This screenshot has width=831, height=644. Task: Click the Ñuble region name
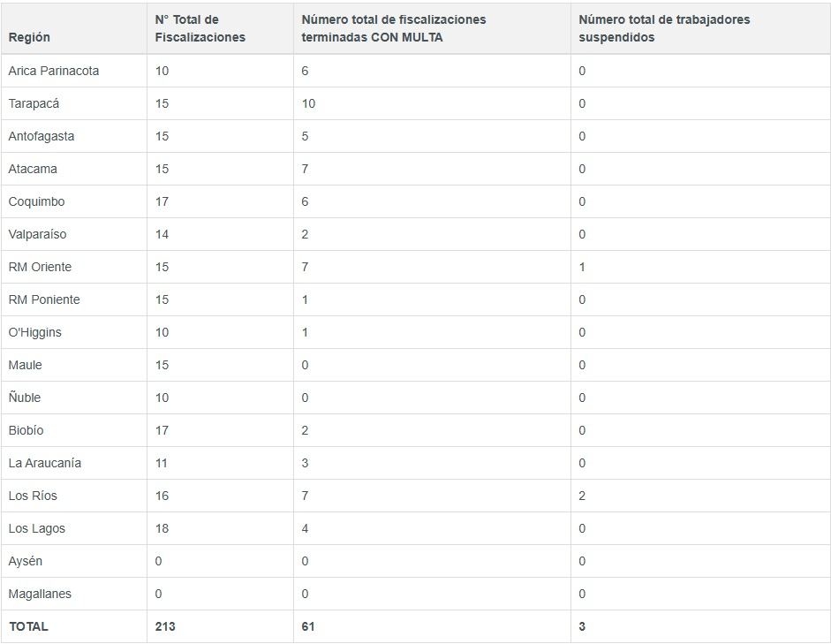tap(25, 397)
